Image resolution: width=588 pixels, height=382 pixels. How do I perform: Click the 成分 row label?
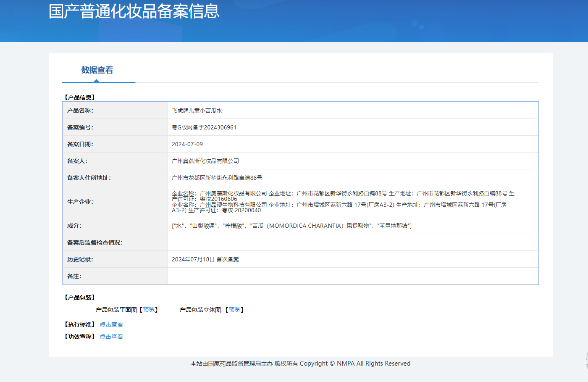[x=74, y=226]
